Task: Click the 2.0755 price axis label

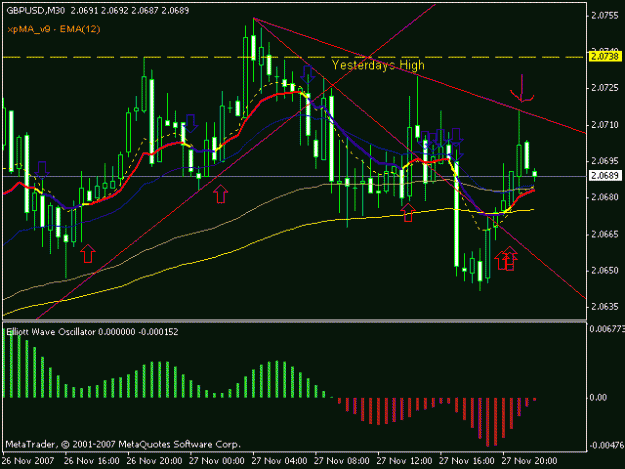Action: coord(605,16)
